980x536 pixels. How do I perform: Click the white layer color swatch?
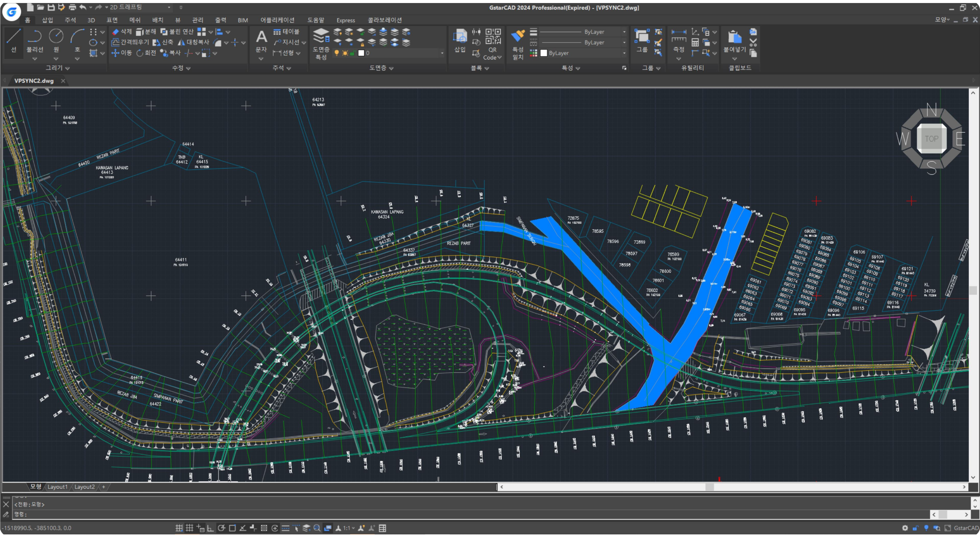361,53
